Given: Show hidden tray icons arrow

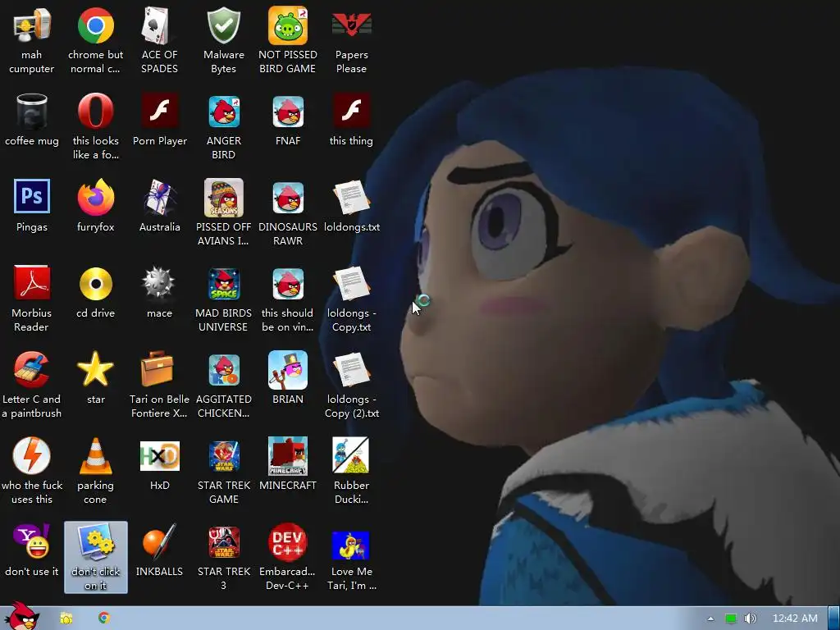Looking at the screenshot, I should (710, 619).
